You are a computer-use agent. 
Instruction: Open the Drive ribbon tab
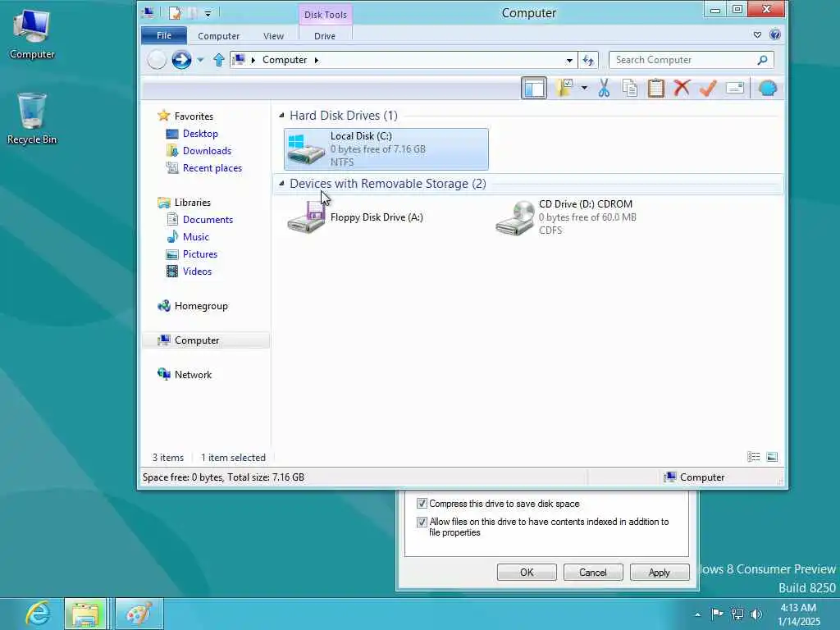point(325,36)
